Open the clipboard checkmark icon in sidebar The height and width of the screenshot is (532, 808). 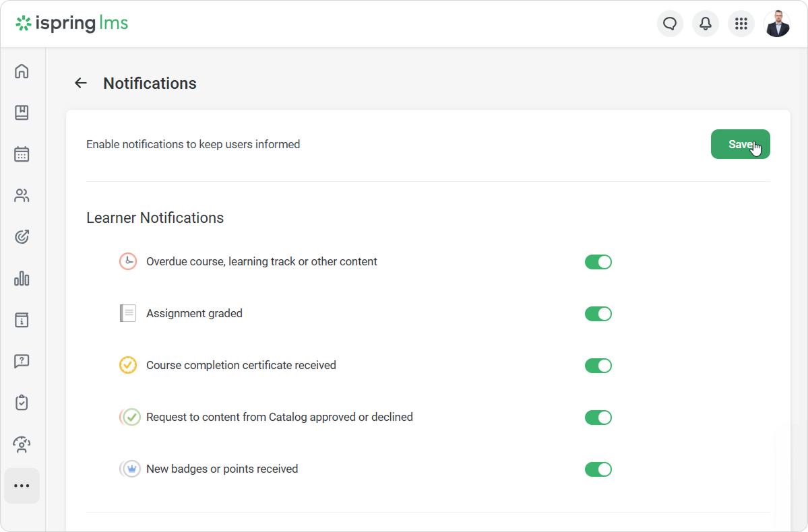click(x=22, y=403)
